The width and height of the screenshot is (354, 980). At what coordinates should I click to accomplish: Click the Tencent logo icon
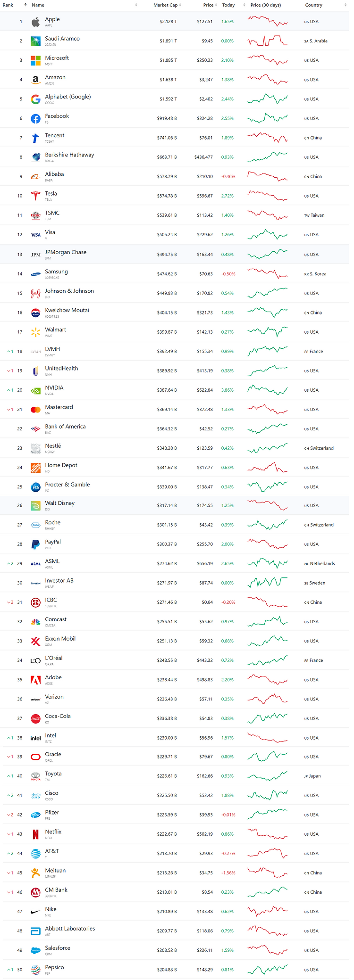pyautogui.click(x=35, y=138)
